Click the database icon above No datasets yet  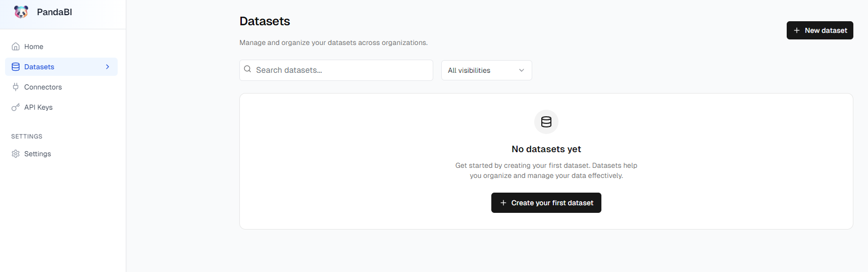tap(546, 122)
